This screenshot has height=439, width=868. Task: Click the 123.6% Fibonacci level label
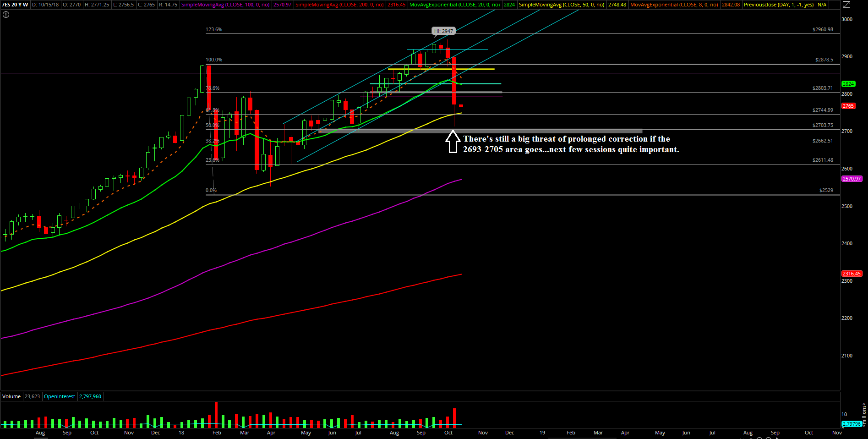214,29
